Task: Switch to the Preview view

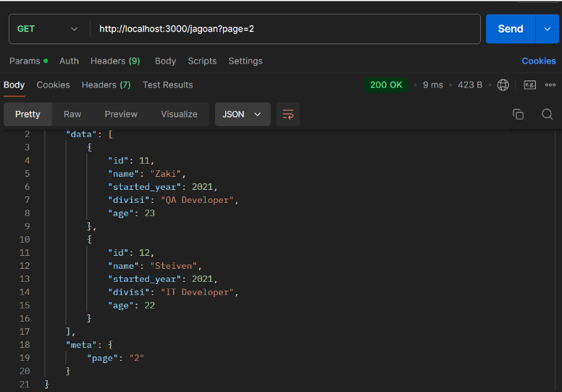Action: pos(121,114)
